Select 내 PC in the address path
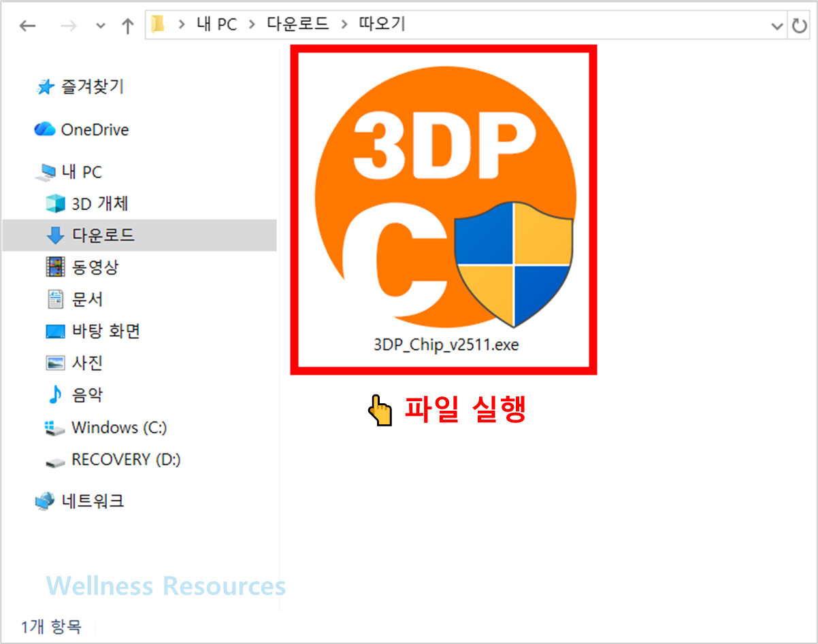The image size is (818, 644). pos(216,25)
